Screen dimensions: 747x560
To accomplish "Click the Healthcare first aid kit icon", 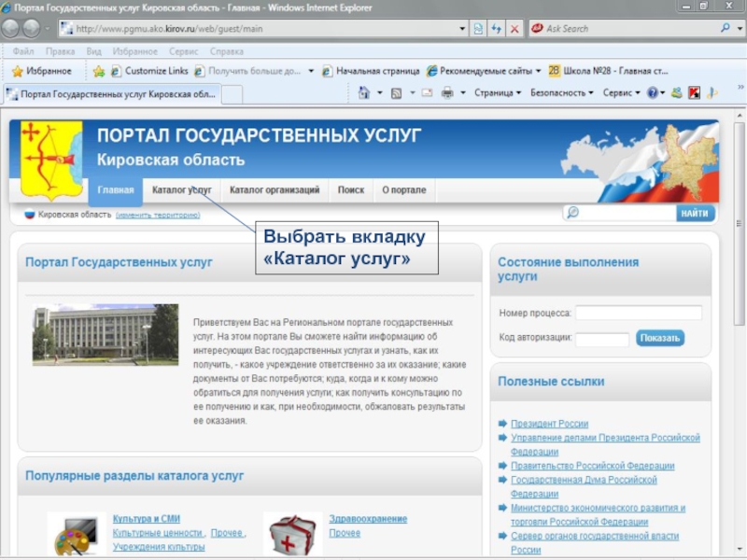I will click(x=292, y=535).
